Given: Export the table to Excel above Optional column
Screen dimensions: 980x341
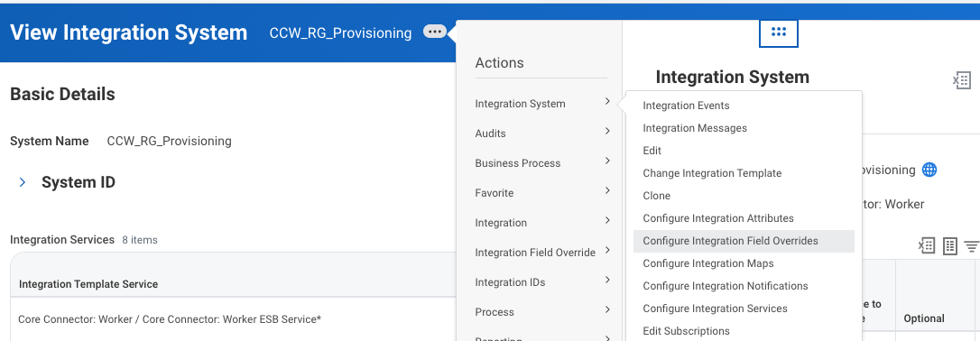Looking at the screenshot, I should coord(926,246).
